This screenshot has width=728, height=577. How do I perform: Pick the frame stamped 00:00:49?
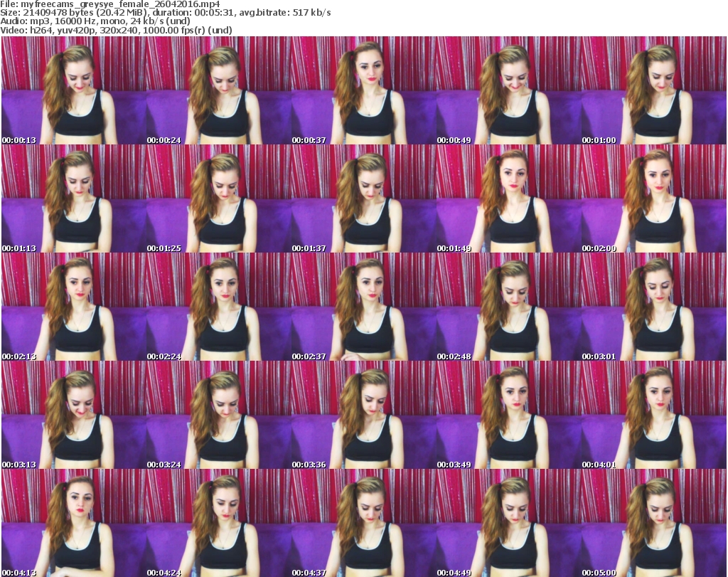[x=508, y=90]
